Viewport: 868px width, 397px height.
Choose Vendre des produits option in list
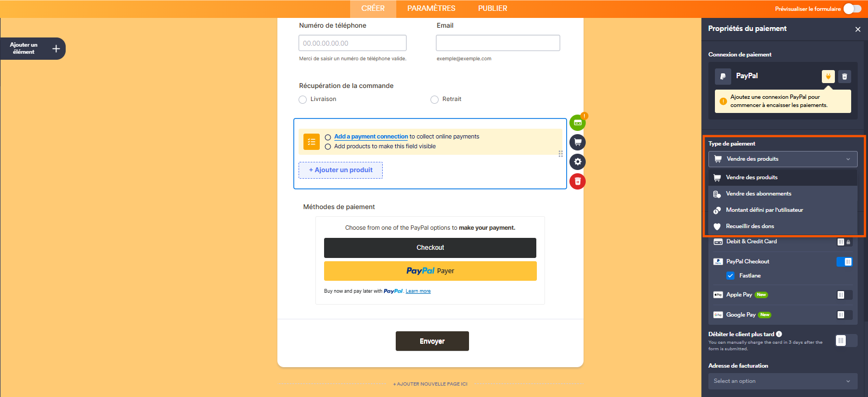[783, 178]
